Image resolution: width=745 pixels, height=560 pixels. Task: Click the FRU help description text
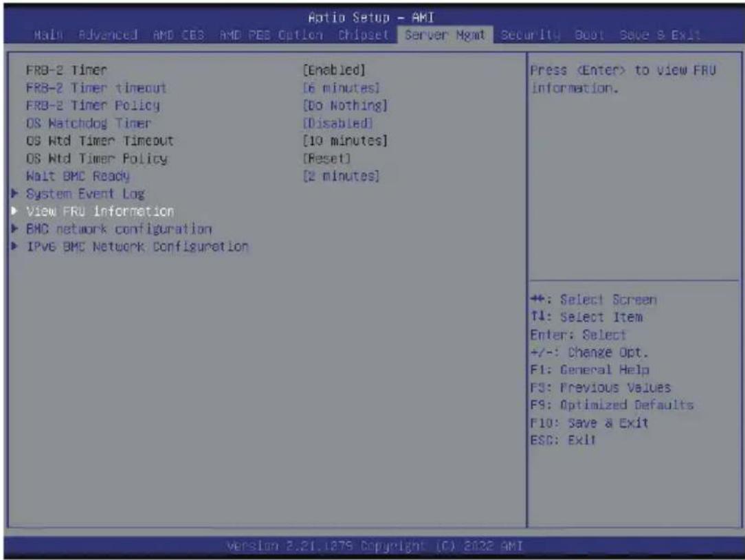(x=623, y=79)
